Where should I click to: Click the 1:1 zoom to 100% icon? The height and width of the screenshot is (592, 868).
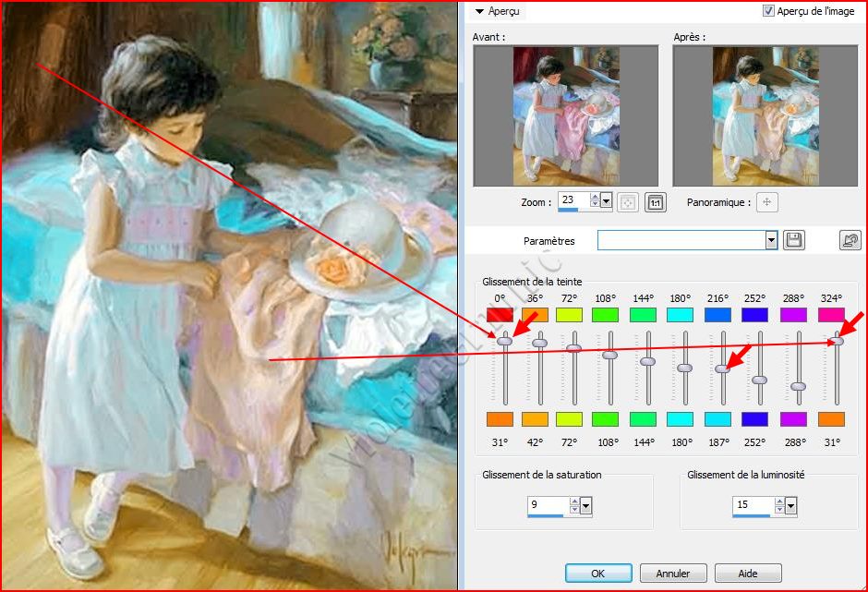point(655,202)
